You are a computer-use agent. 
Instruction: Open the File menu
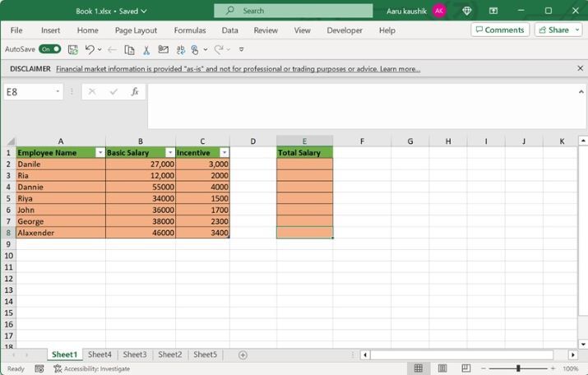pos(16,30)
